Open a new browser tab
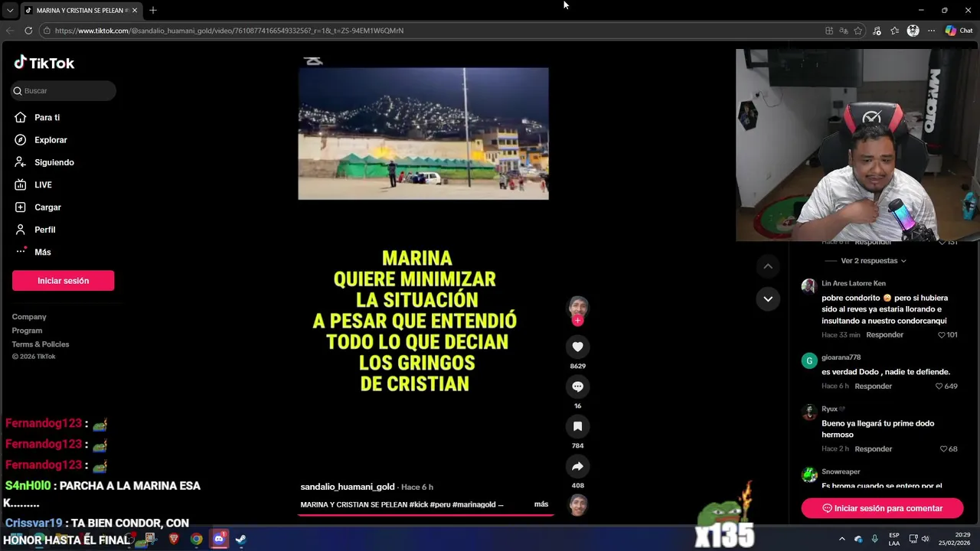The image size is (980, 551). 153,10
